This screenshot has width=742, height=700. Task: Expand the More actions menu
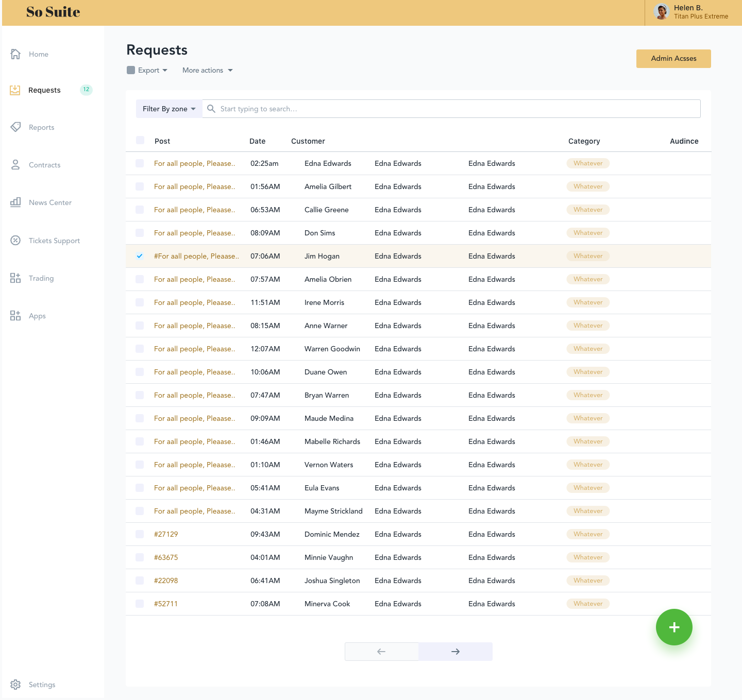[207, 70]
